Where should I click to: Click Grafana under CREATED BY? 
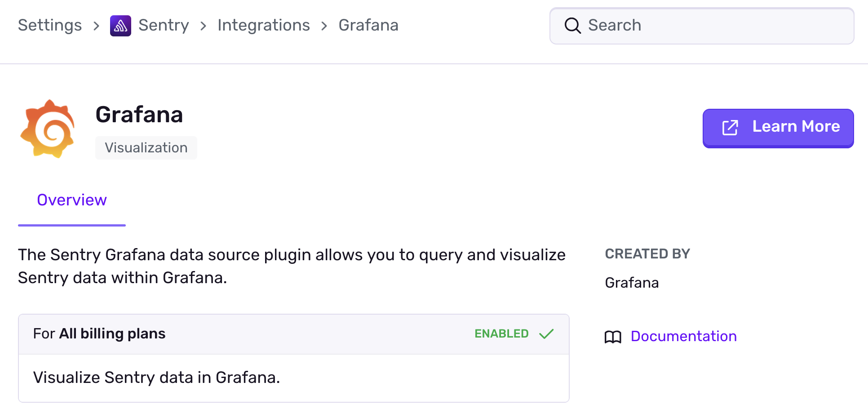tap(631, 283)
